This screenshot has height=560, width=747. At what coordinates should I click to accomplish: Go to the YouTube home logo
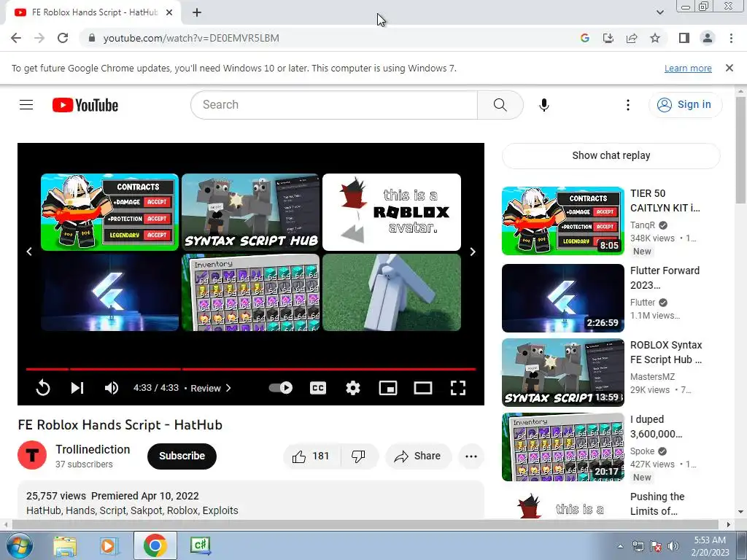(x=85, y=105)
